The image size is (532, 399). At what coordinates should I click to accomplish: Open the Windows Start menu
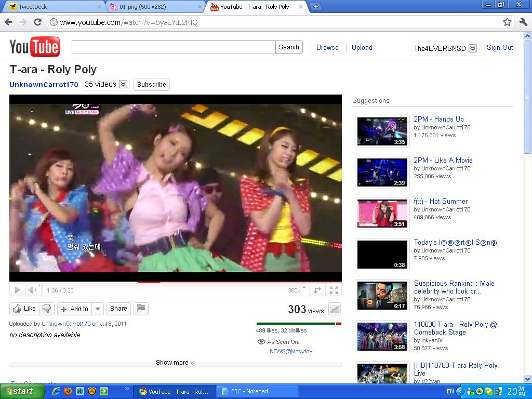pyautogui.click(x=22, y=391)
